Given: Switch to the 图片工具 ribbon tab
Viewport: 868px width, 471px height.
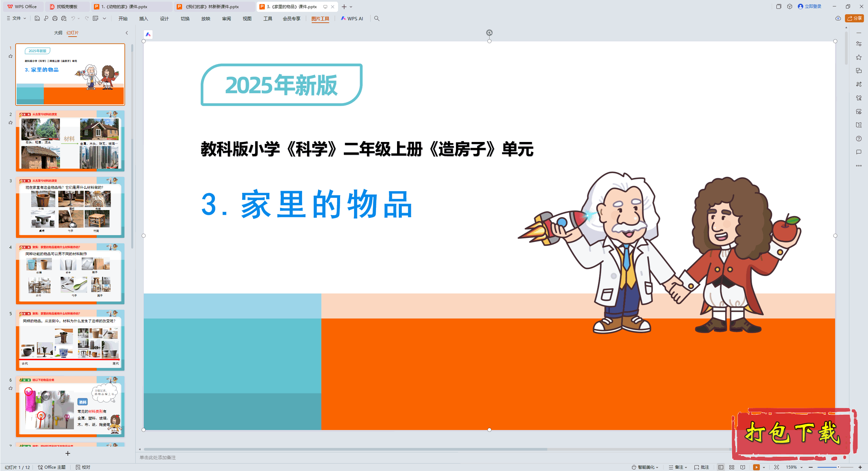Looking at the screenshot, I should coord(320,19).
